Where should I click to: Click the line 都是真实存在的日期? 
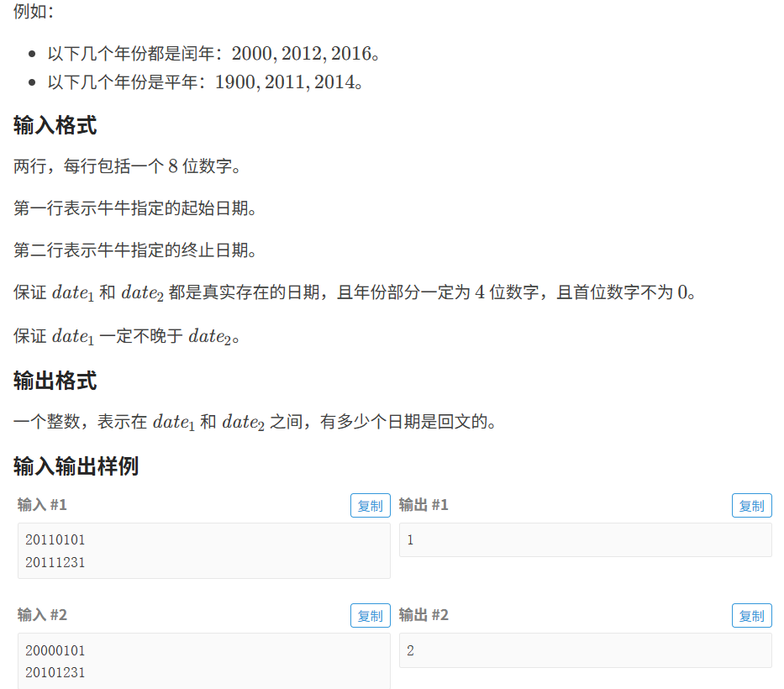click(x=355, y=292)
